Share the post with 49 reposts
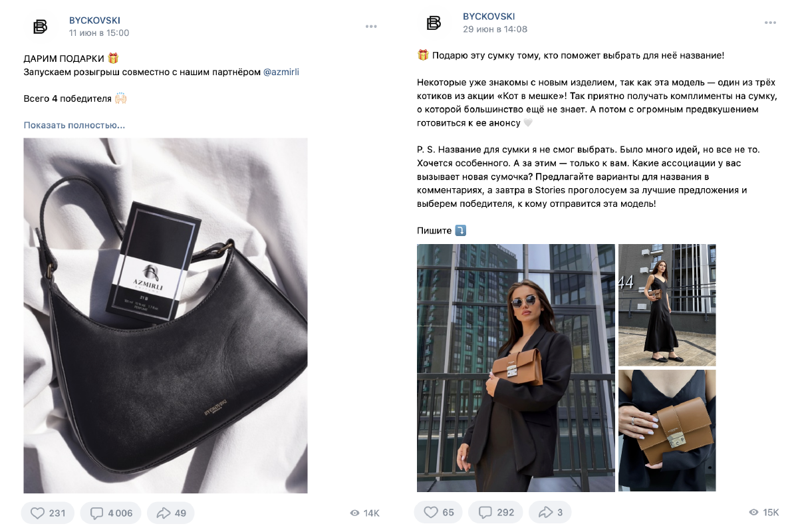Image resolution: width=798 pixels, height=532 pixels. pyautogui.click(x=171, y=513)
